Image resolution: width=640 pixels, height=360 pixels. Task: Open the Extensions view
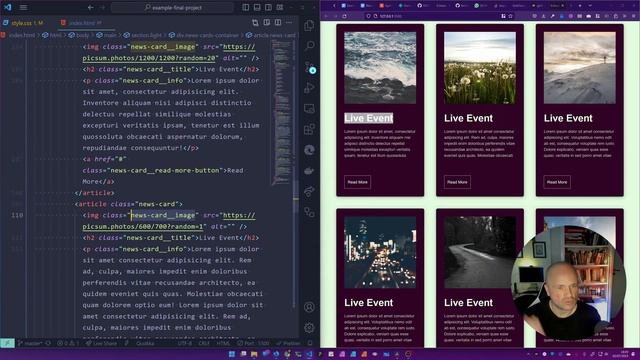coord(309,129)
